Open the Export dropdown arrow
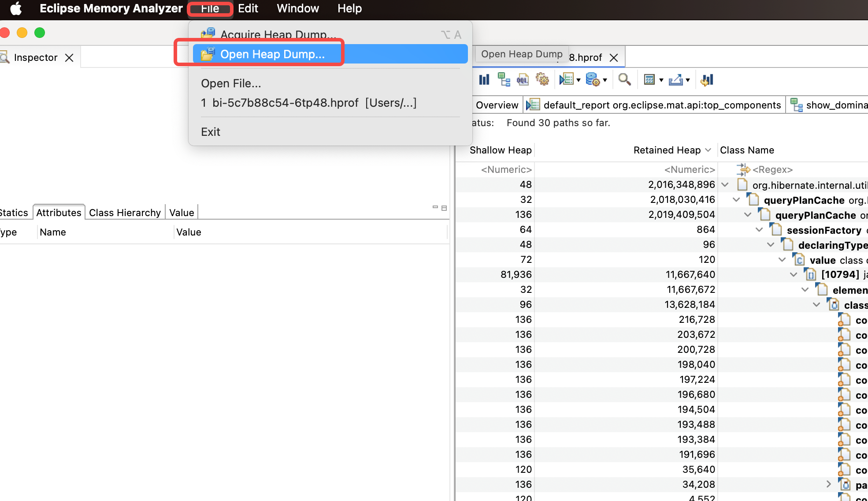The width and height of the screenshot is (868, 501). [687, 80]
